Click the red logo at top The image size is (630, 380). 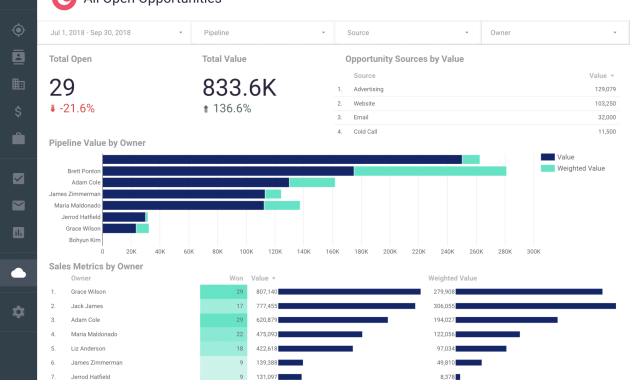click(64, 3)
